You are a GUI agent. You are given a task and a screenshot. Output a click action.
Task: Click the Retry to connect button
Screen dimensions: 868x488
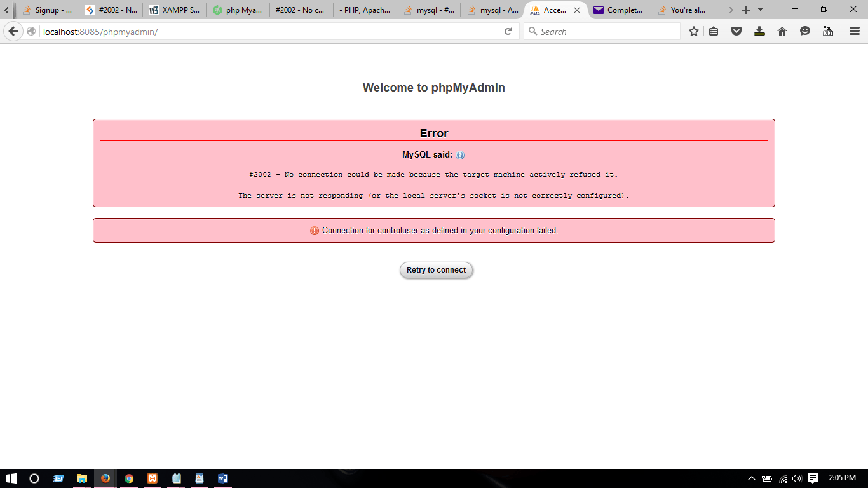pyautogui.click(x=437, y=270)
